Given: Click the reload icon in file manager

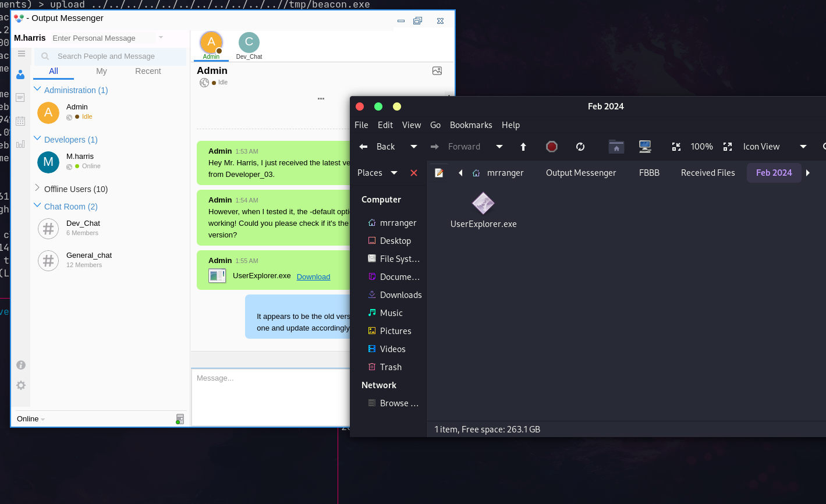Looking at the screenshot, I should click(x=580, y=147).
